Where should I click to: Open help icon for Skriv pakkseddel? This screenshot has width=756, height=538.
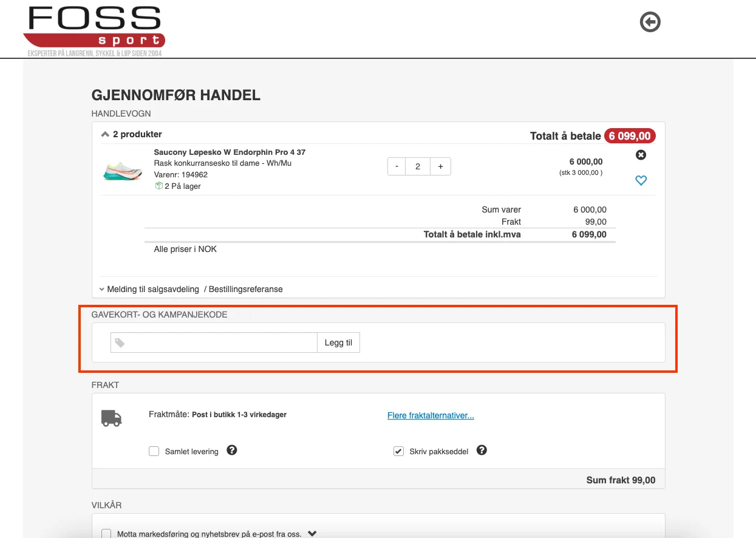(482, 450)
